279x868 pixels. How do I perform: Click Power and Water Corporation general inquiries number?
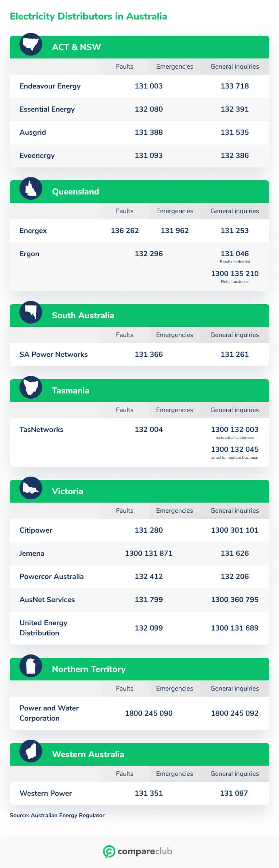point(235,713)
